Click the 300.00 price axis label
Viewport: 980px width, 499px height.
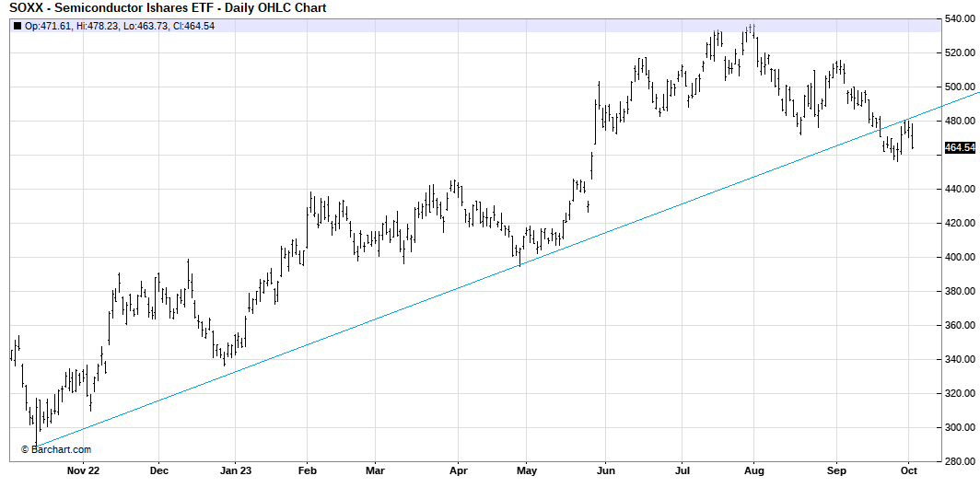[960, 428]
